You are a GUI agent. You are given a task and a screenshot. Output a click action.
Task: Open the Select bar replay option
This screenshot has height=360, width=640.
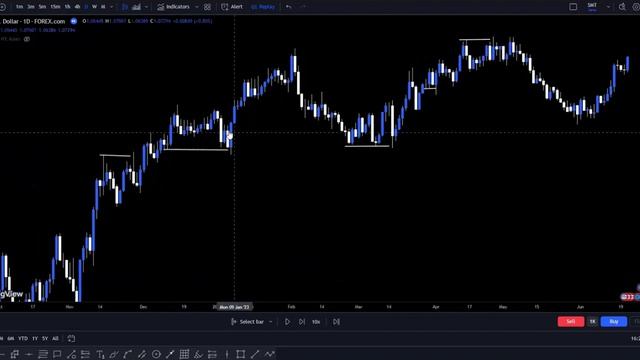(247, 322)
